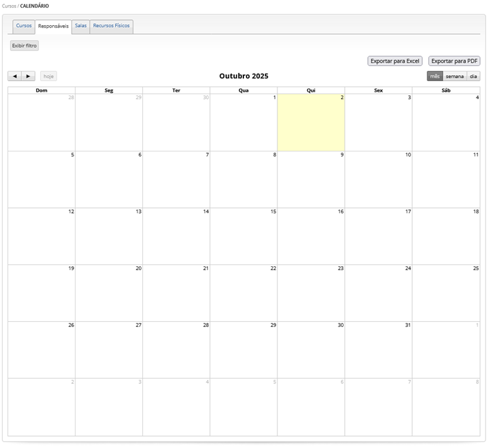Click Exportar para Excel button
Viewport: 490px width, 448px height.
click(394, 61)
